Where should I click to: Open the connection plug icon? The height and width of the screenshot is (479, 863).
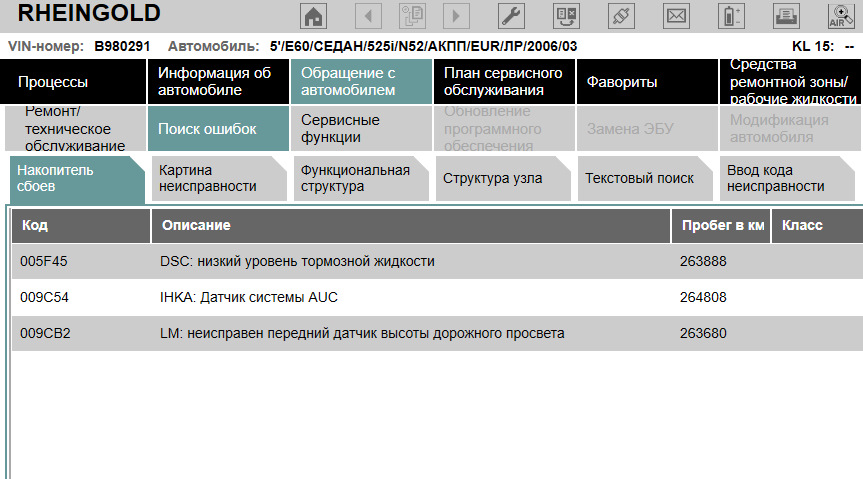(x=621, y=16)
